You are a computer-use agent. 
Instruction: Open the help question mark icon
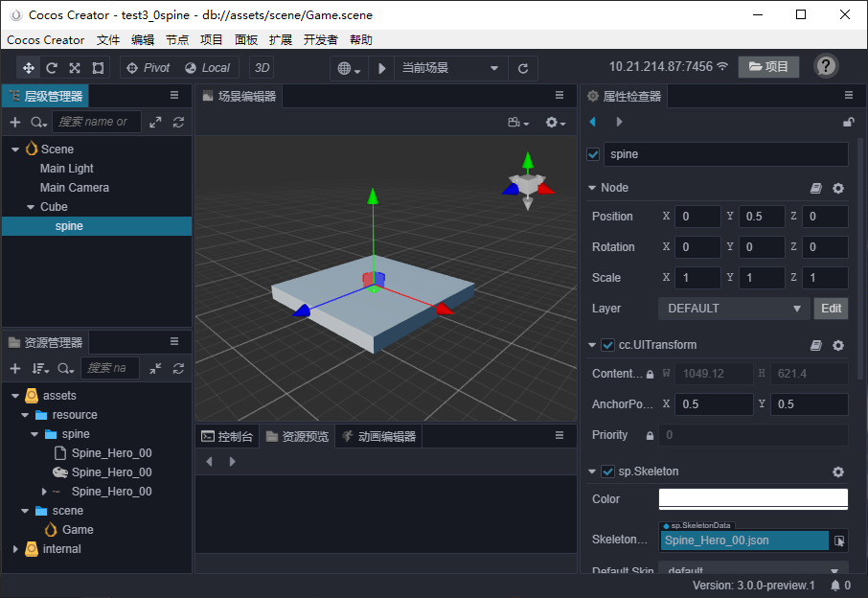[x=826, y=66]
